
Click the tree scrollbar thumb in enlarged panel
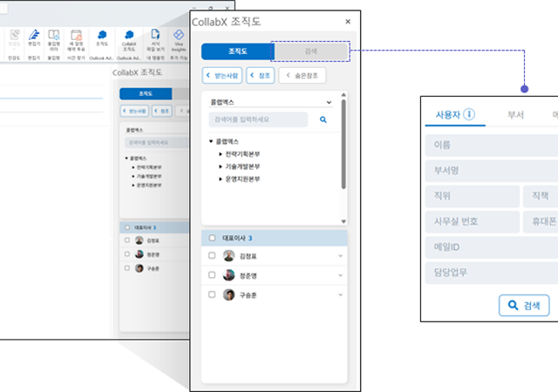coord(344,144)
